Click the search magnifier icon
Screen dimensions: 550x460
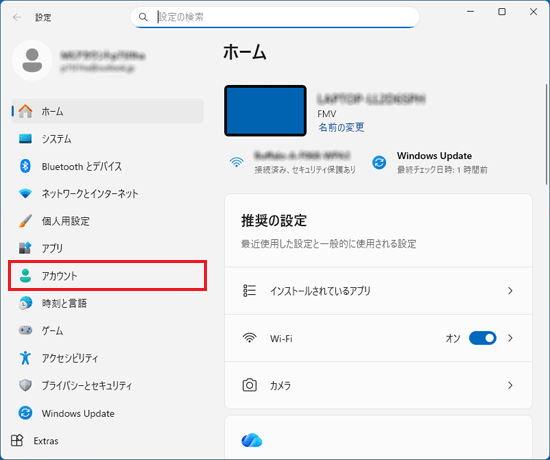143,17
